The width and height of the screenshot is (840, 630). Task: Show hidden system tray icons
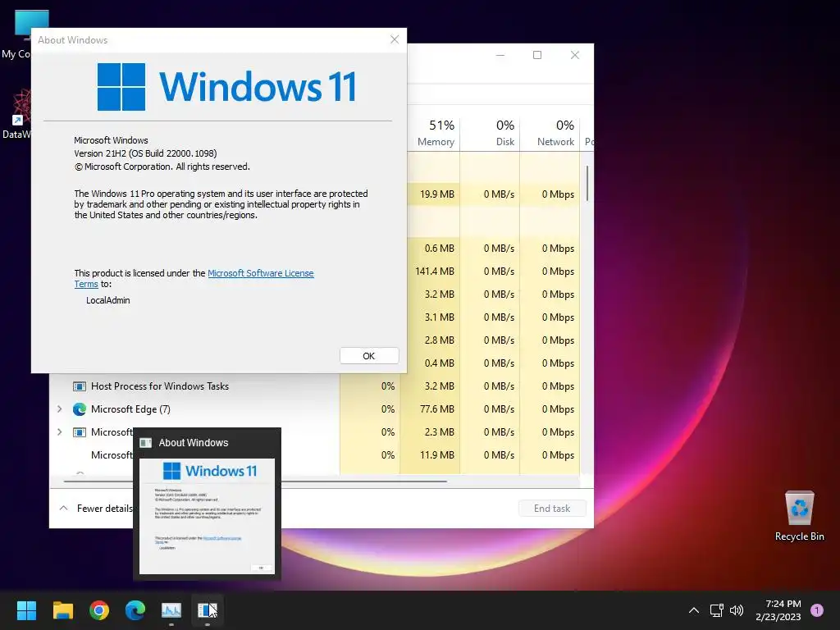pyautogui.click(x=694, y=610)
